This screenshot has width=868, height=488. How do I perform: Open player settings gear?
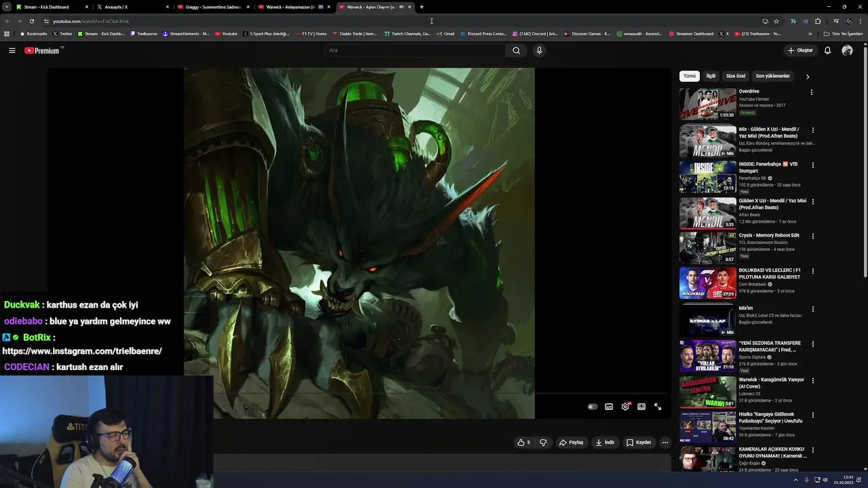(625, 407)
